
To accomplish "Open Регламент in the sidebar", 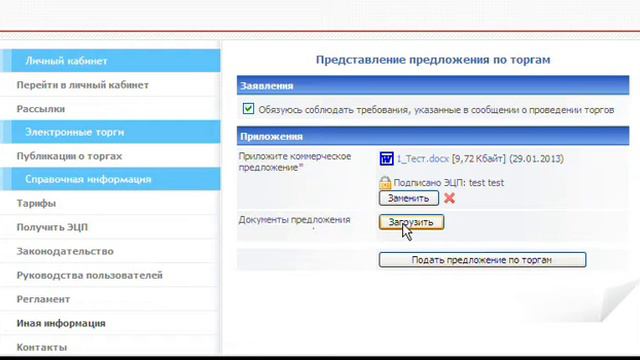I will (x=43, y=299).
